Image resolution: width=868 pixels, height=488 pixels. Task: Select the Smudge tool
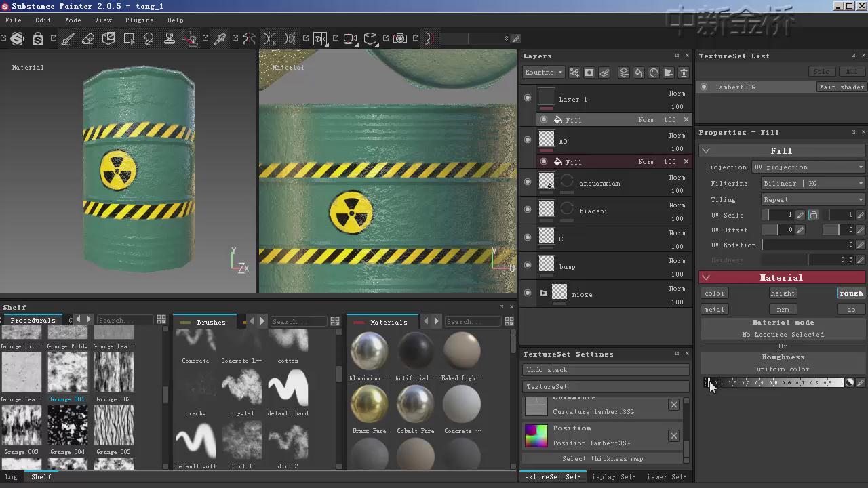[149, 39]
